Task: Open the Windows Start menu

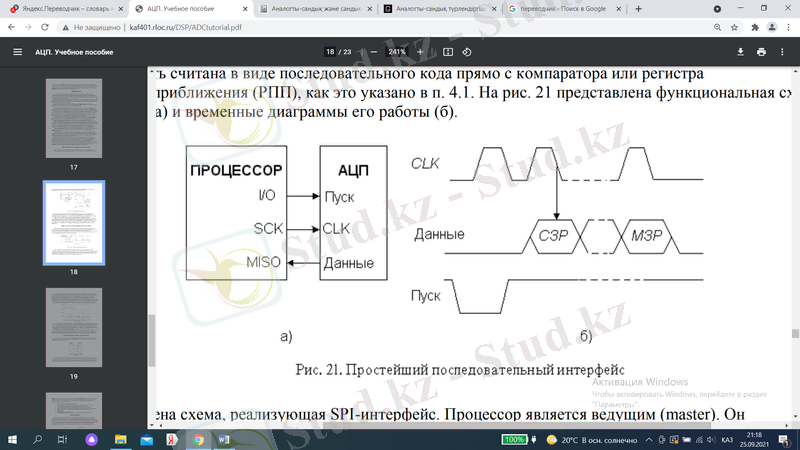Action: [x=12, y=439]
